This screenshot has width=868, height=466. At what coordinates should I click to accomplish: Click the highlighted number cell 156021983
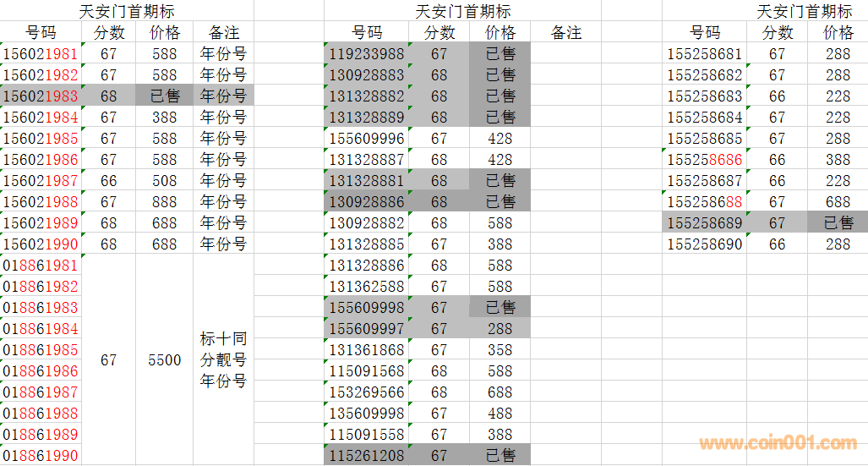[x=41, y=96]
